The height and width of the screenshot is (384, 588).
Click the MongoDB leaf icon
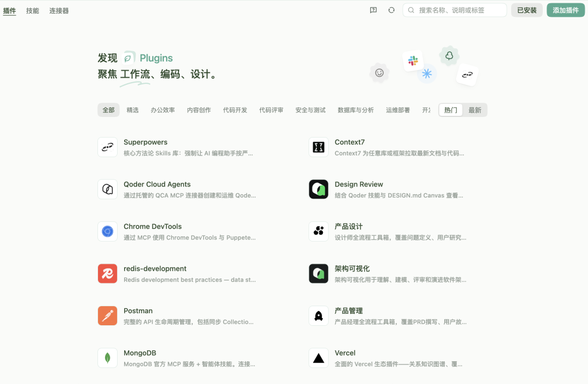click(x=108, y=358)
